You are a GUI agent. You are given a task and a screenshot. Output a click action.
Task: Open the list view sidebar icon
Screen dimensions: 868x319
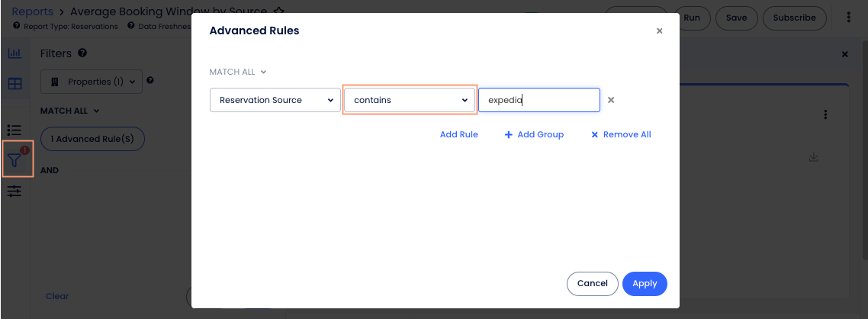click(x=14, y=130)
